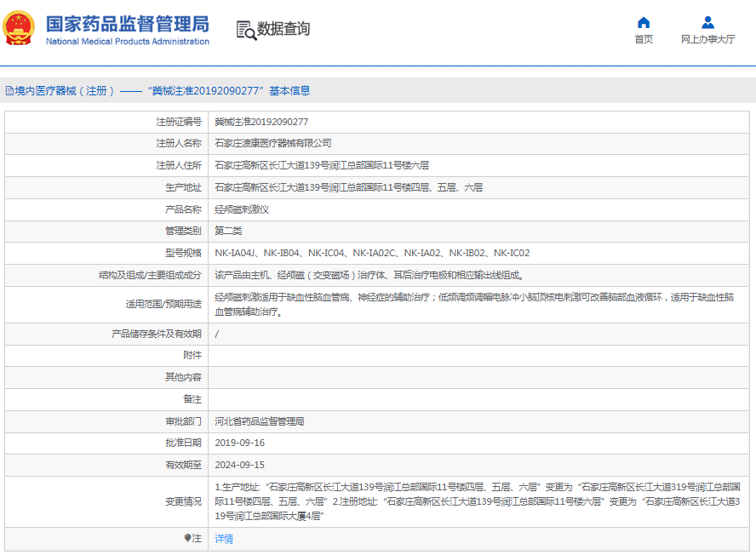This screenshot has height=555, width=756.
Task: Click the 数据查询 magnifier icon
Action: click(x=245, y=30)
